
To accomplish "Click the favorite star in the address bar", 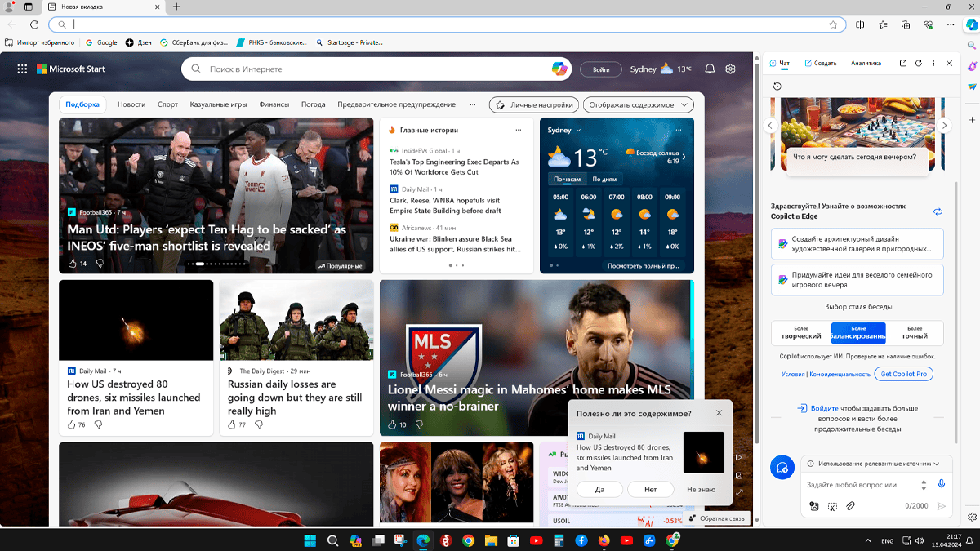I will 833,24.
